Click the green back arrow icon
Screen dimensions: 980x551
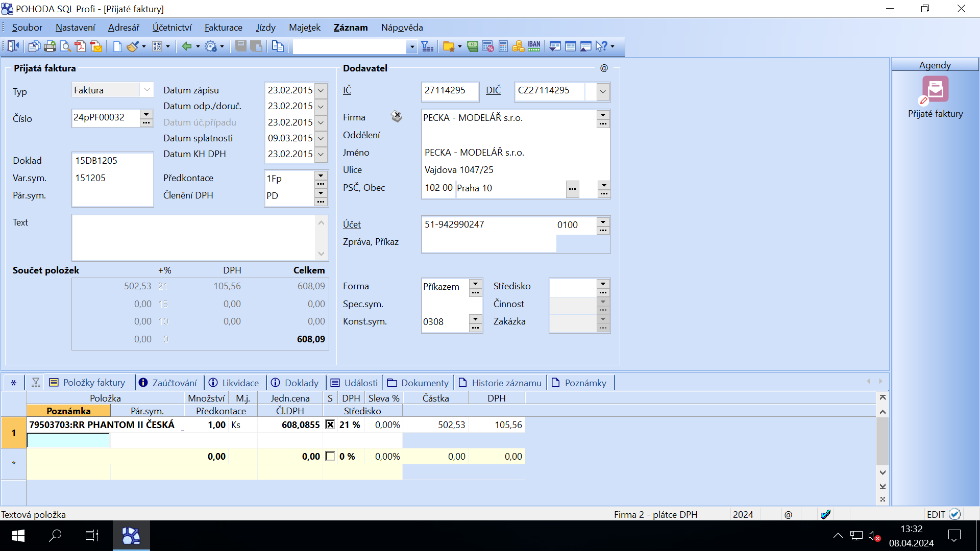click(187, 46)
